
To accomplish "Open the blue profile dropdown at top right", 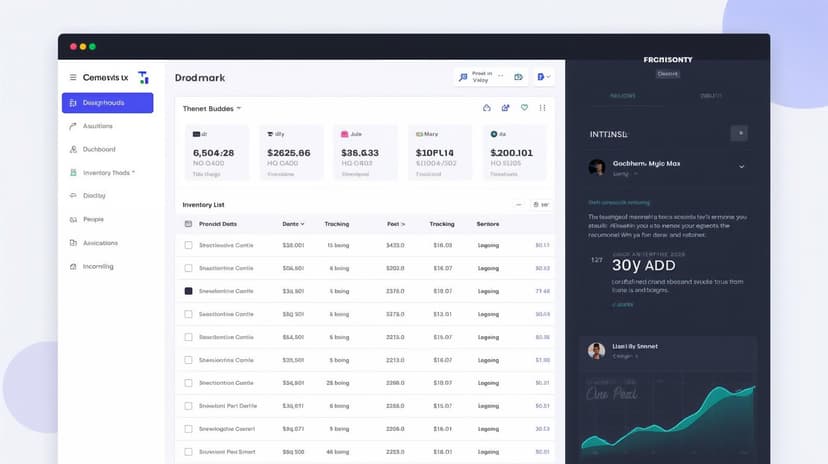I will pyautogui.click(x=545, y=77).
